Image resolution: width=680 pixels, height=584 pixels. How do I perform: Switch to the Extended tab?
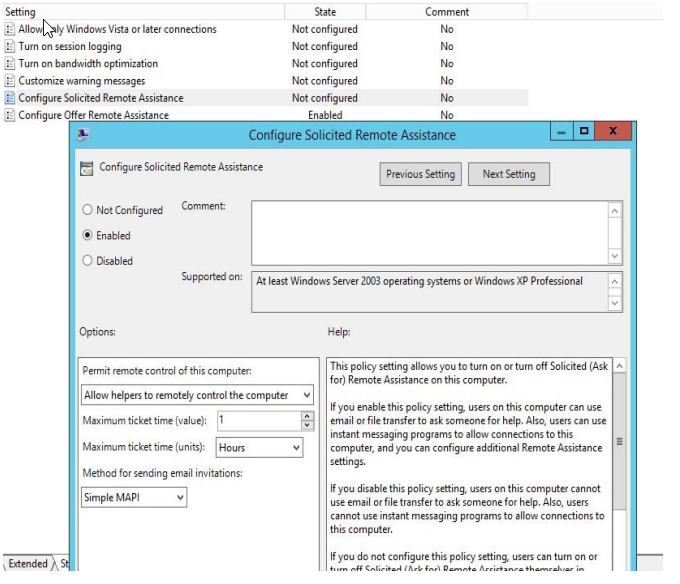click(28, 564)
